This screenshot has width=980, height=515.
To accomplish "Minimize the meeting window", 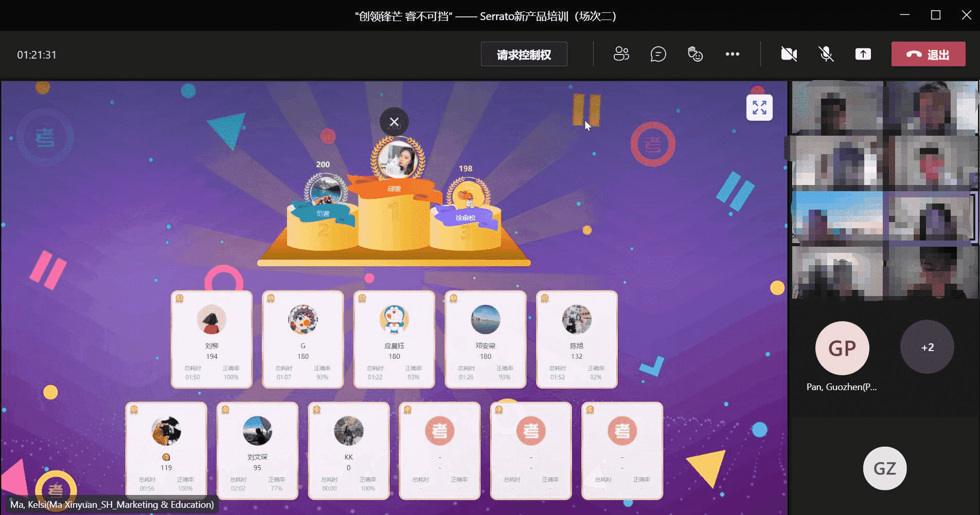I will click(x=905, y=15).
